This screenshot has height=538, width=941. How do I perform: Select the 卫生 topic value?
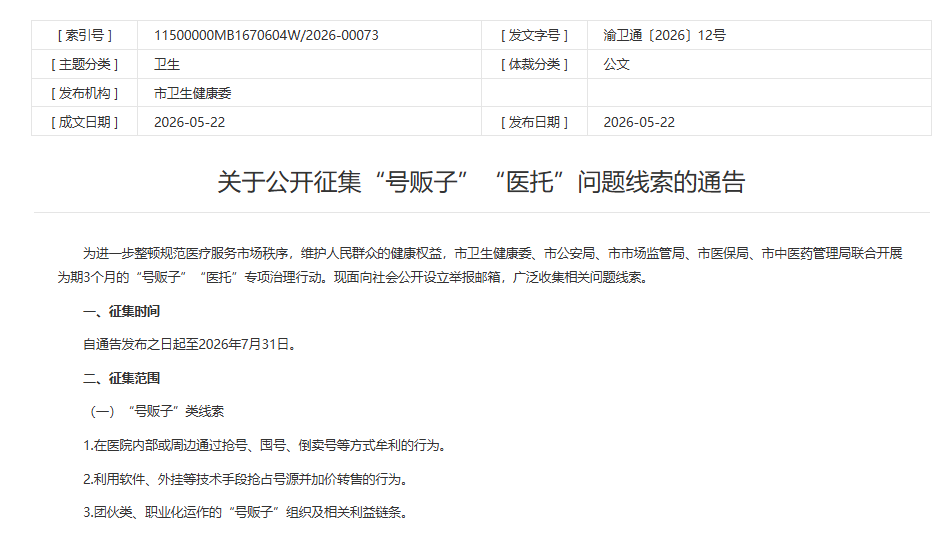point(167,64)
